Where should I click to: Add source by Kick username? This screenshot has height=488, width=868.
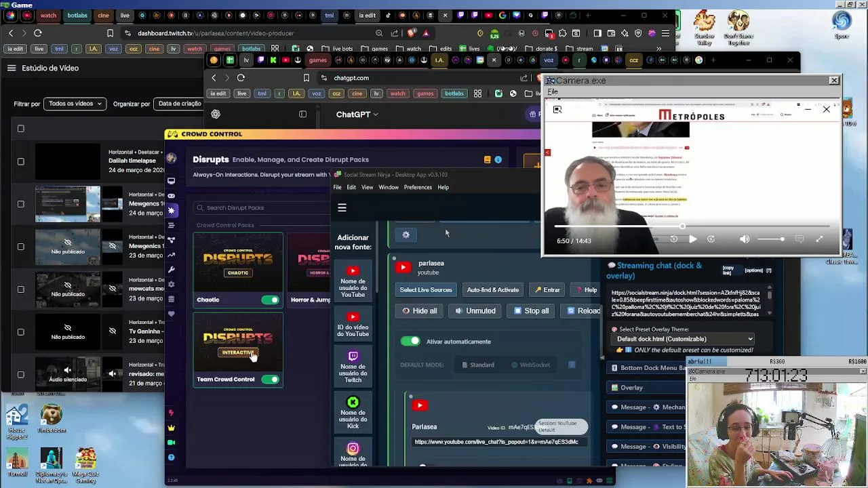353,413
